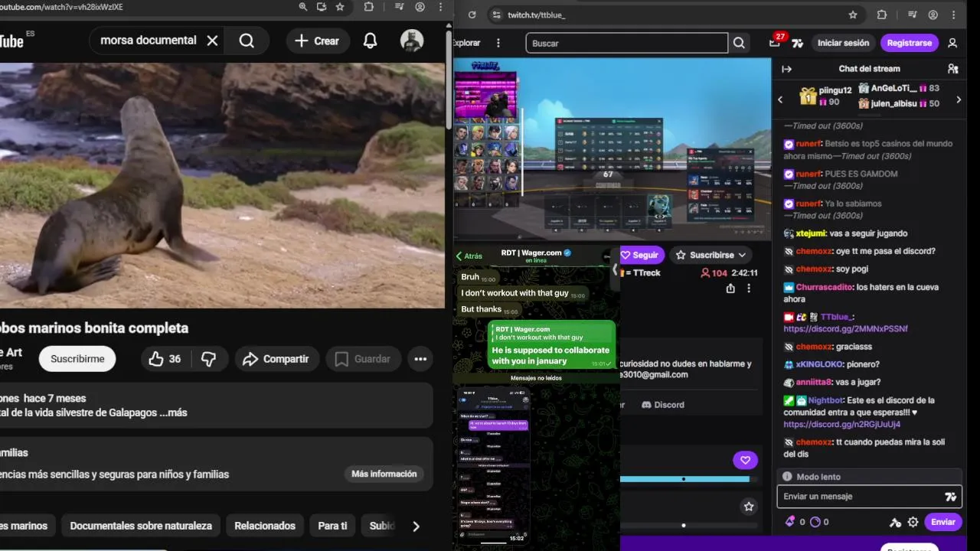Viewport: 980px width, 551px height.
Task: Open Chrome profile icon in Twitch window
Action: tap(933, 15)
